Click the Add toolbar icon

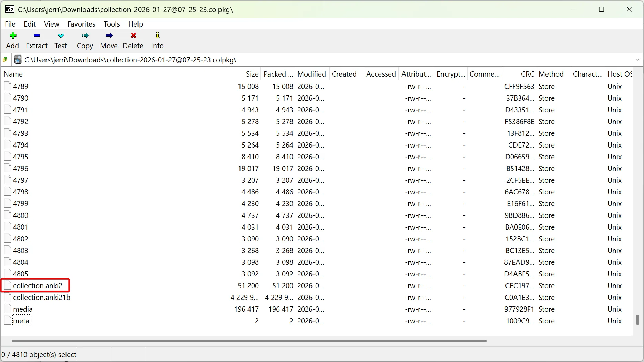click(13, 36)
